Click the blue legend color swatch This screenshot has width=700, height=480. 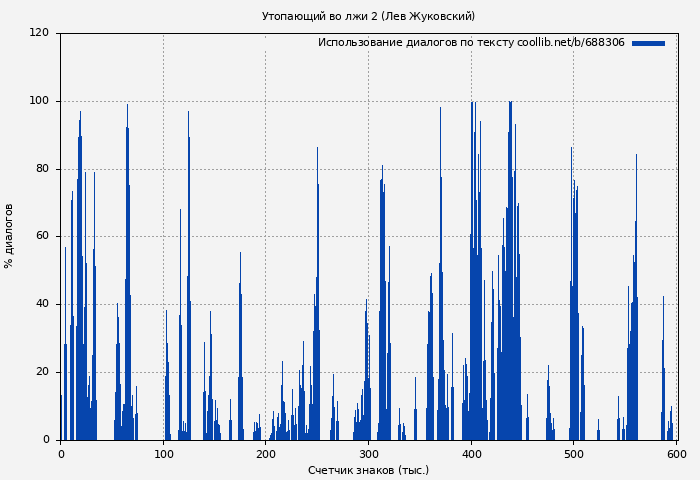[648, 44]
